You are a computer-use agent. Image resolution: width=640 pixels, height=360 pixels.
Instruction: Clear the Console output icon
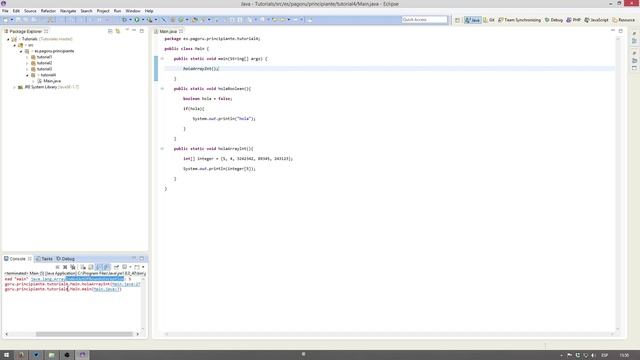pyautogui.click(x=83, y=267)
